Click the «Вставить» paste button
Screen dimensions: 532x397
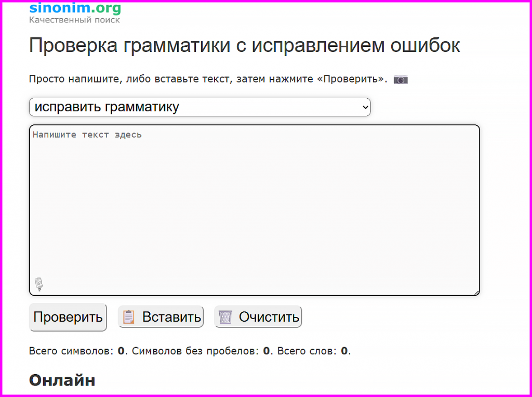161,317
